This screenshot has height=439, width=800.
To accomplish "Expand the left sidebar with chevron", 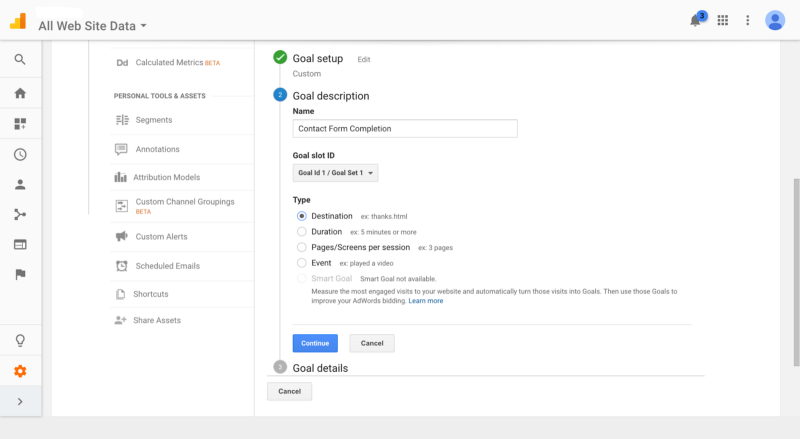I will pyautogui.click(x=20, y=402).
